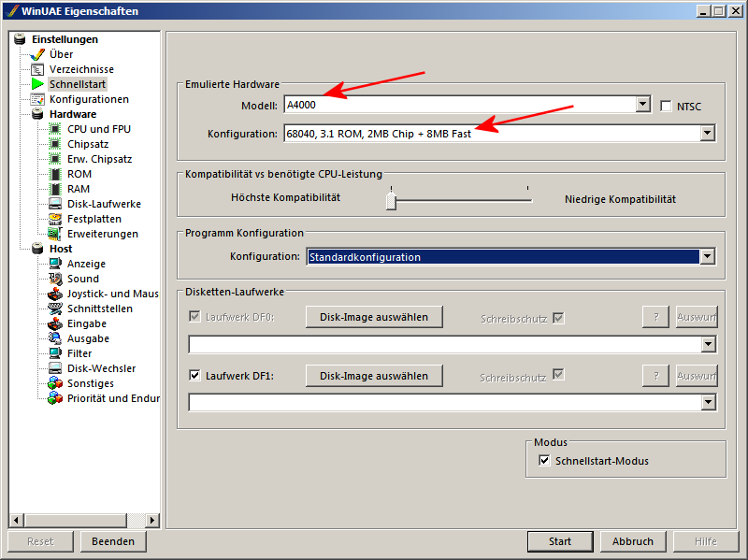This screenshot has width=748, height=560.
Task: Select Verzeichnisse in the settings tree
Action: [x=81, y=69]
